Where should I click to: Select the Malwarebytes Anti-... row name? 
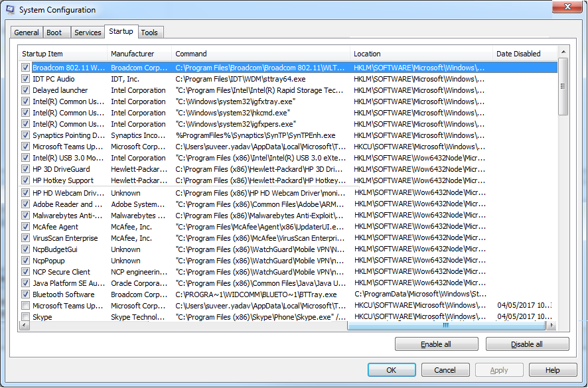[x=68, y=215]
